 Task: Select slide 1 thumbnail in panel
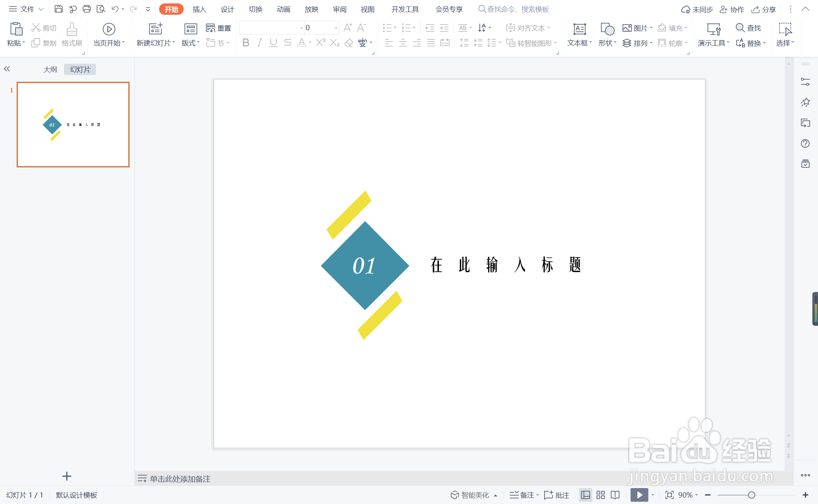click(x=73, y=125)
